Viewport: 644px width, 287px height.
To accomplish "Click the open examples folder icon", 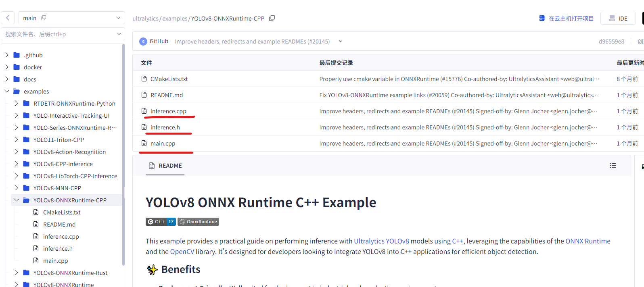I will pyautogui.click(x=17, y=91).
